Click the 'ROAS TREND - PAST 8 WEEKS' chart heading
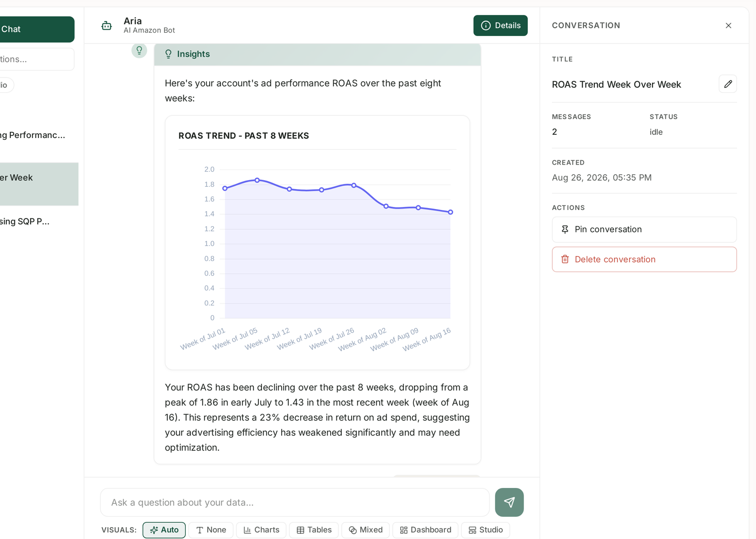Viewport: 756px width, 539px height. click(x=244, y=136)
